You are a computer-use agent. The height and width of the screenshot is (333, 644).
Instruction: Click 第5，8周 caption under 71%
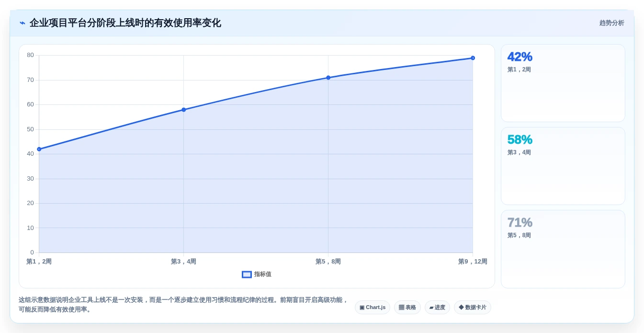(x=519, y=235)
